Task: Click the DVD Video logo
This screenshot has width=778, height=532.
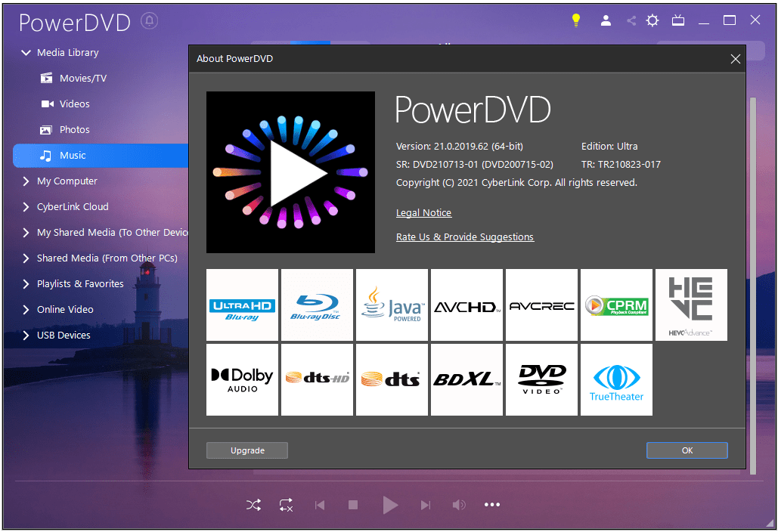Action: point(542,380)
